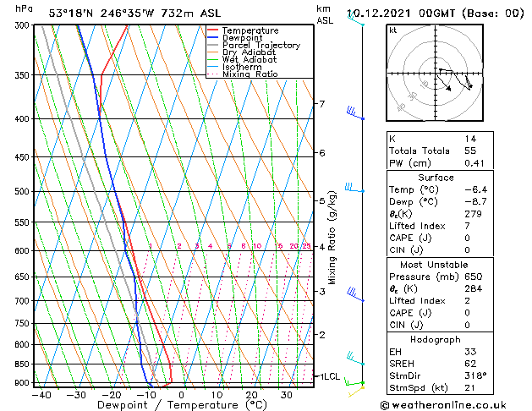Click the 700 pressure level label

pyautogui.click(x=24, y=301)
